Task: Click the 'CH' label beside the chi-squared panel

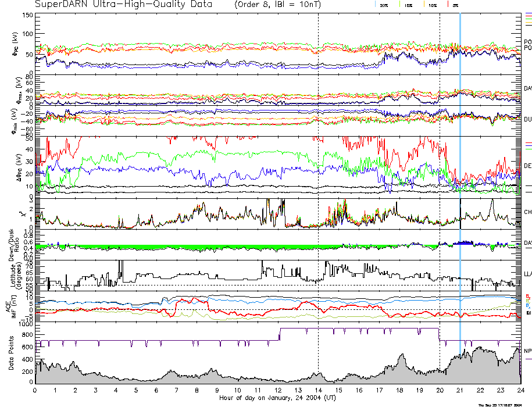Action: point(528,212)
